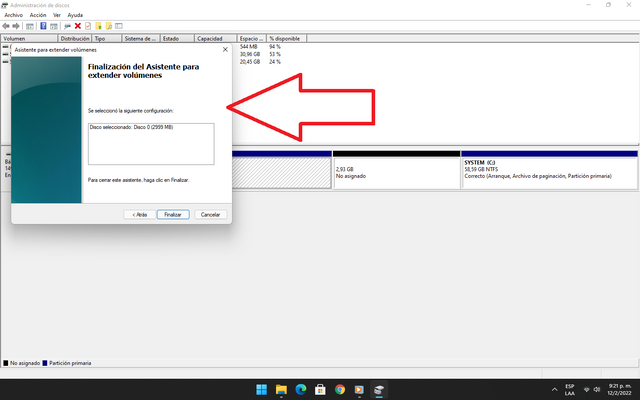
Task: Select the 20,45 GB free space cell
Action: tap(250, 62)
